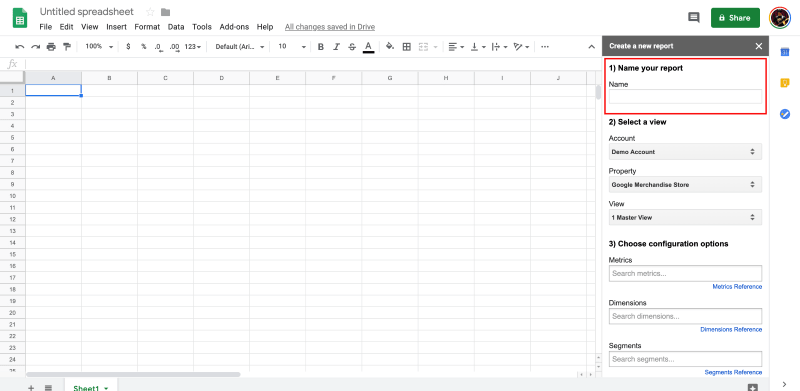Open the Default (Ari... font dropdown
The height and width of the screenshot is (391, 800).
(240, 46)
